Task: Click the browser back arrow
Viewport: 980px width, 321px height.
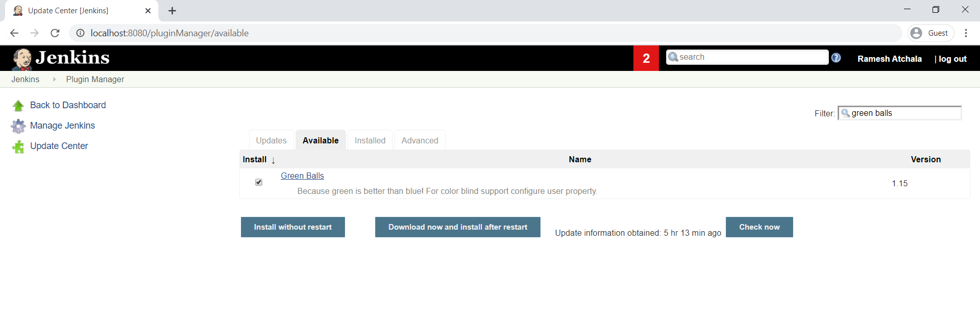Action: 14,33
